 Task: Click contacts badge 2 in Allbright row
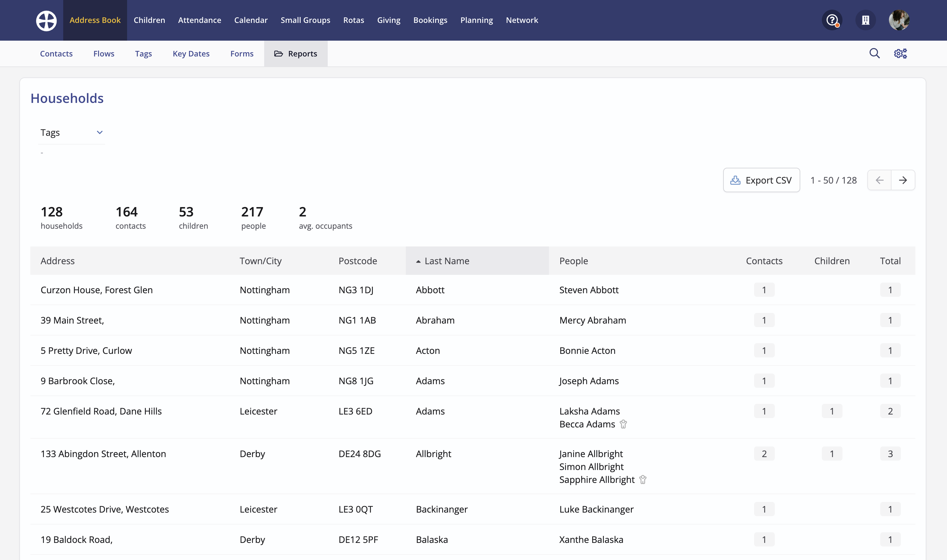point(764,454)
